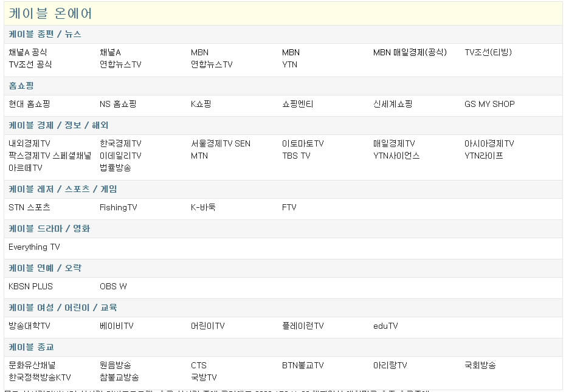This screenshot has height=392, width=566.
Task: Open the 국회방송 channel
Action: (480, 365)
